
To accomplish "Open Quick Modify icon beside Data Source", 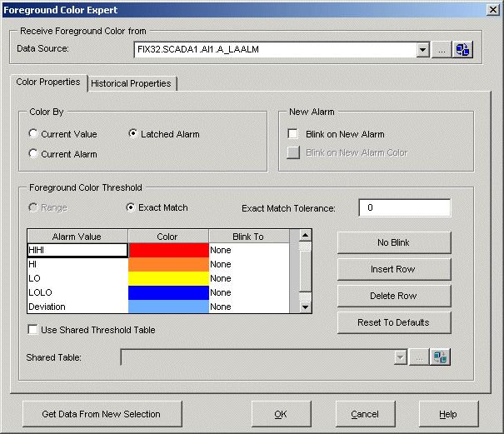I will (x=462, y=50).
